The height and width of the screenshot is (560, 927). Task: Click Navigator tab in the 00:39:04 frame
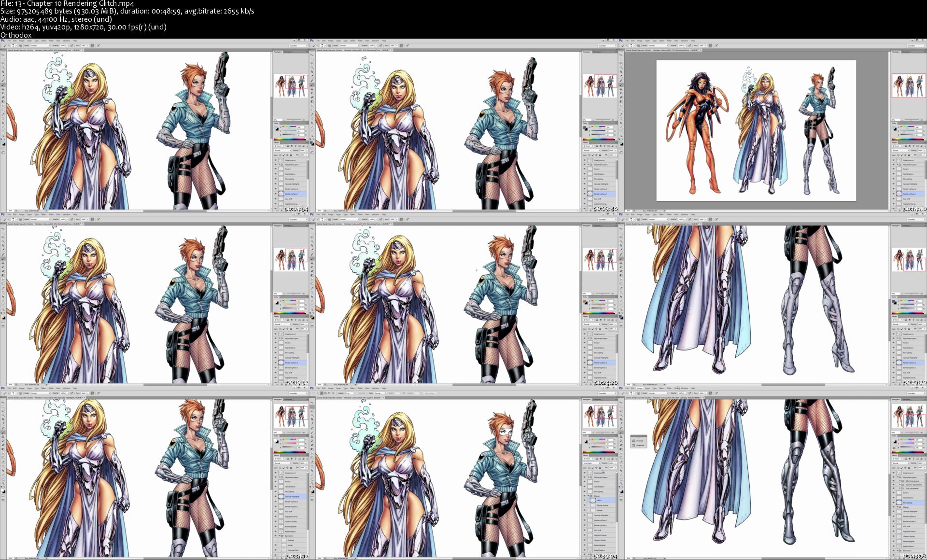587,399
